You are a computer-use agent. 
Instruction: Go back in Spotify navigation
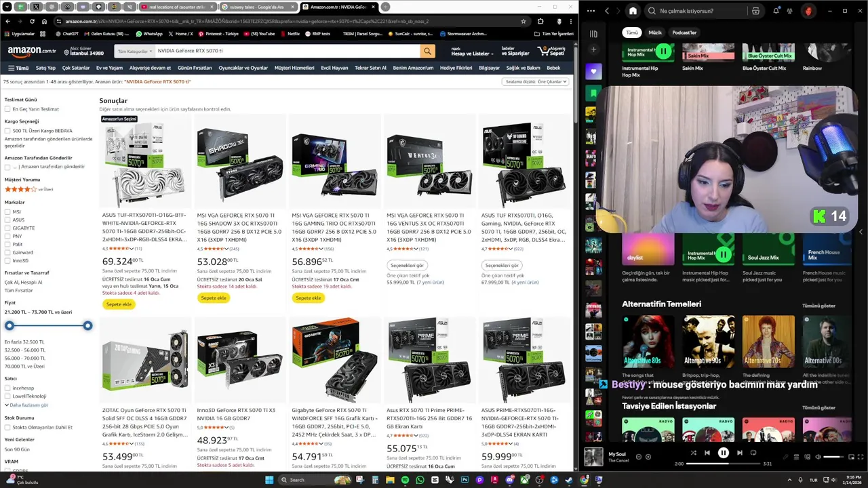pyautogui.click(x=607, y=11)
